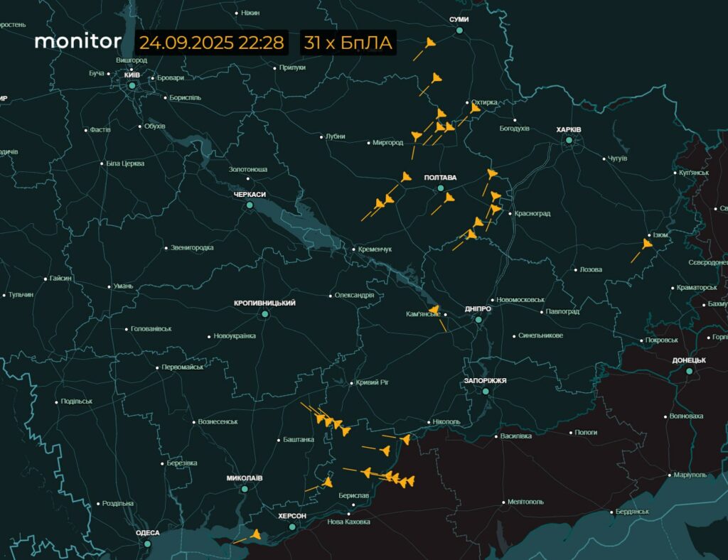Select the drone icon west of Берислав

click(327, 482)
